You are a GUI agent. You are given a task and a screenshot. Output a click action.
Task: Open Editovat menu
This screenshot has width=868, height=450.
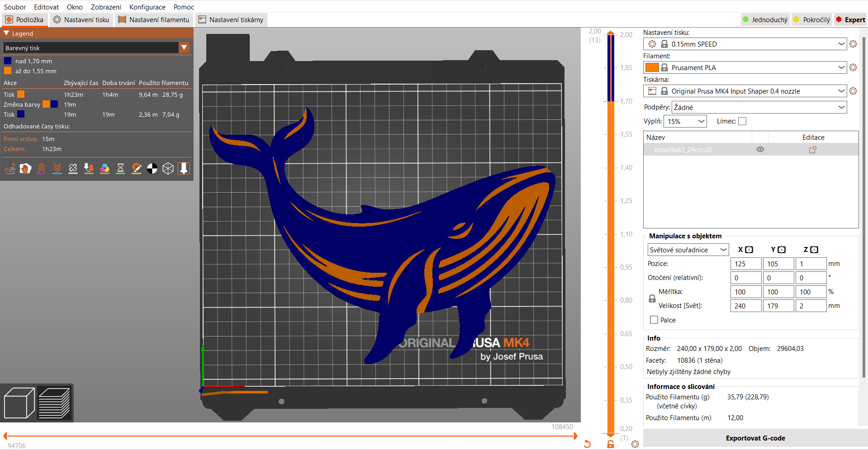click(46, 7)
